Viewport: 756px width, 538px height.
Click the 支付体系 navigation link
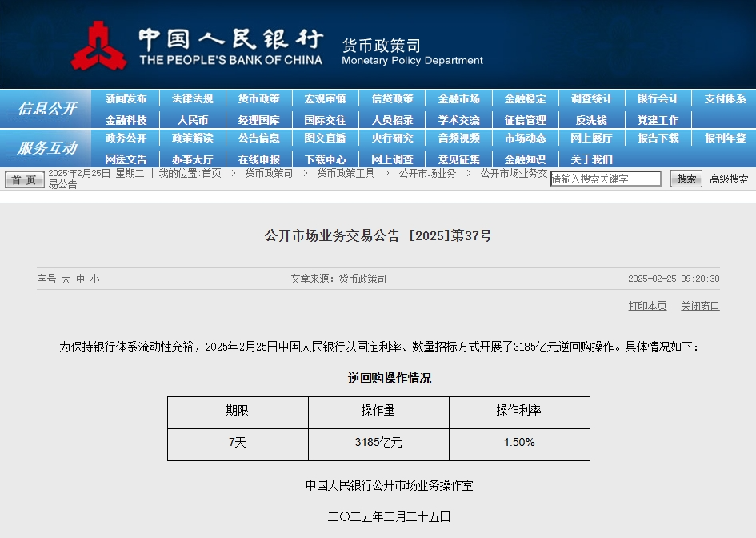(x=722, y=98)
